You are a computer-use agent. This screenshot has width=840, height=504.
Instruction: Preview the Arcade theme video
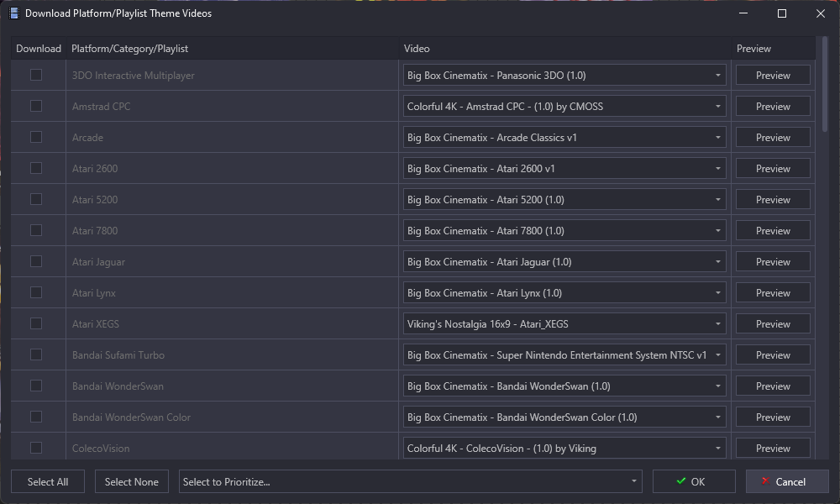click(x=773, y=137)
